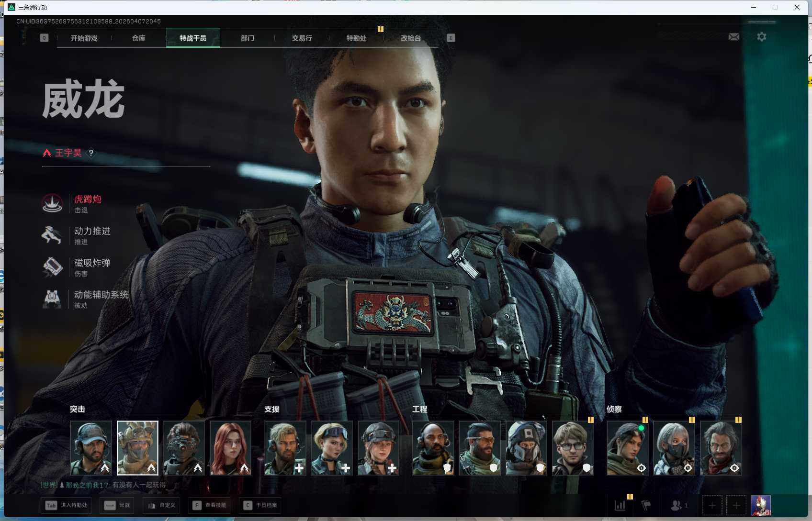Click the question mark beside 王宇昊
This screenshot has width=812, height=521.
(91, 153)
